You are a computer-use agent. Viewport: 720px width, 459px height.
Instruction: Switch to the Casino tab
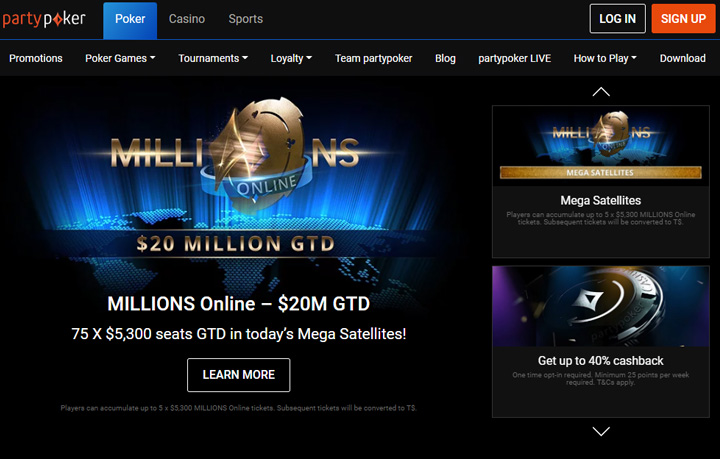187,19
